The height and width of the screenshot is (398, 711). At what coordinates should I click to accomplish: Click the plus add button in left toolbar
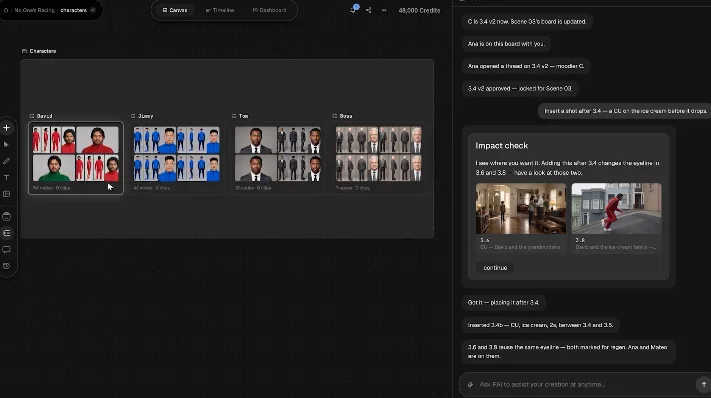tap(6, 128)
